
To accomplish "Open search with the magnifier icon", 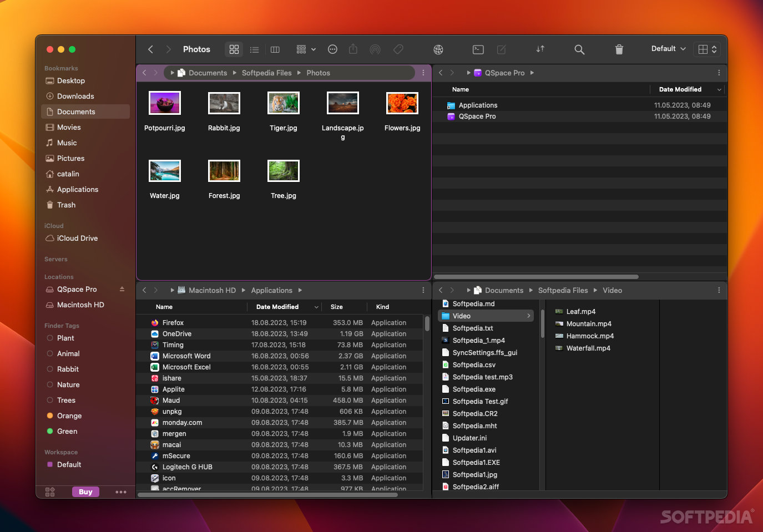I will pos(579,49).
